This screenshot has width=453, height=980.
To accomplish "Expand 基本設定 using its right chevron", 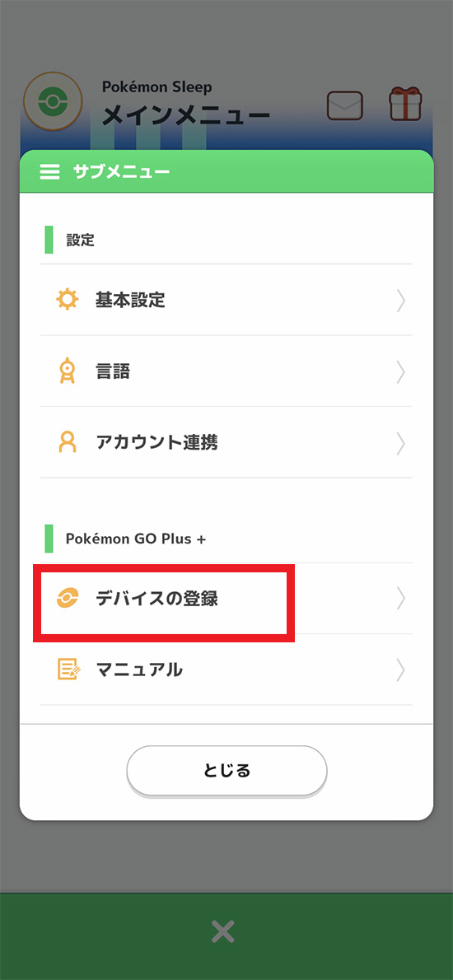I will pos(401,301).
